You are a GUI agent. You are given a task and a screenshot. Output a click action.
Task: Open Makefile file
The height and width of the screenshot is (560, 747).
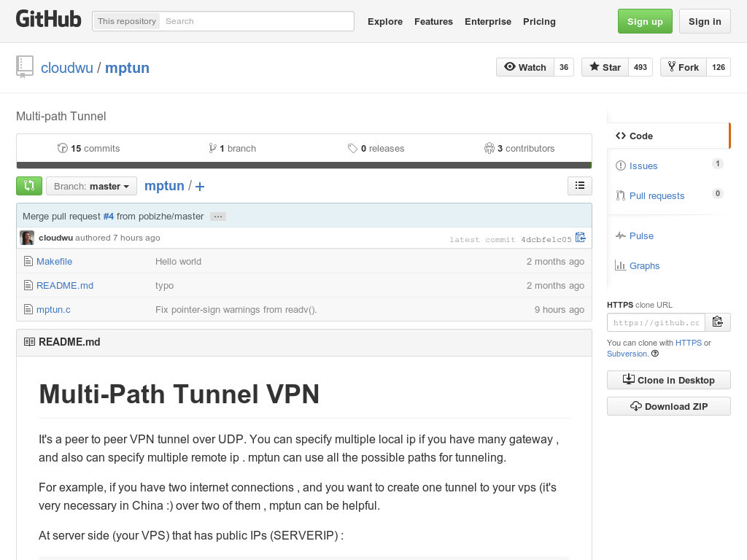point(54,262)
